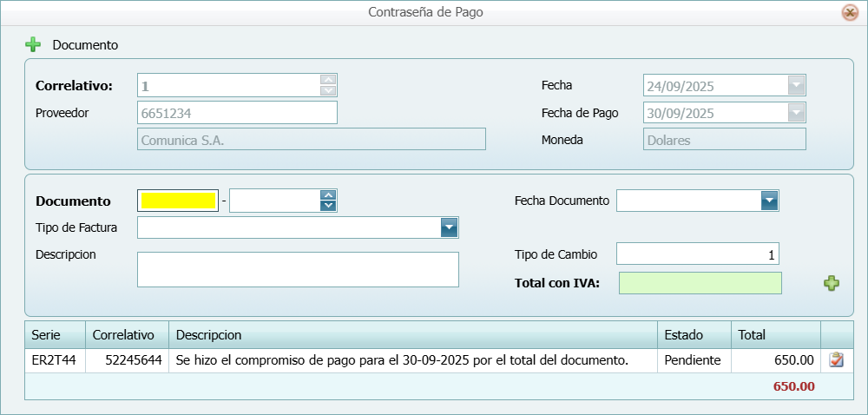Select the 'Se hizo el compromiso de pago' description

click(413, 360)
